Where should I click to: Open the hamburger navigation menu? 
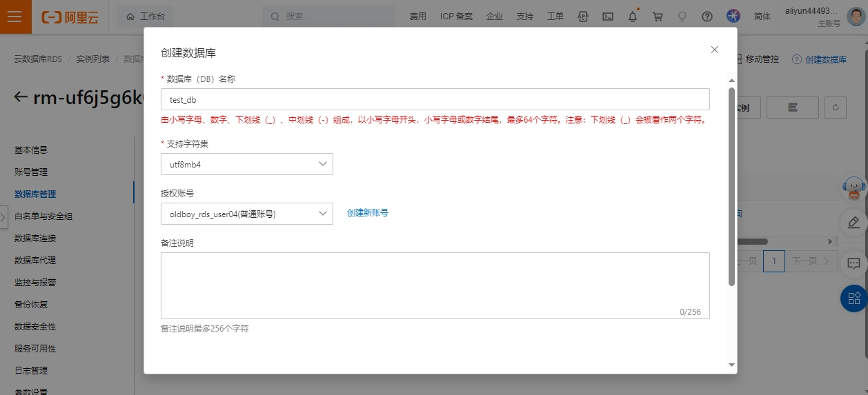[16, 17]
